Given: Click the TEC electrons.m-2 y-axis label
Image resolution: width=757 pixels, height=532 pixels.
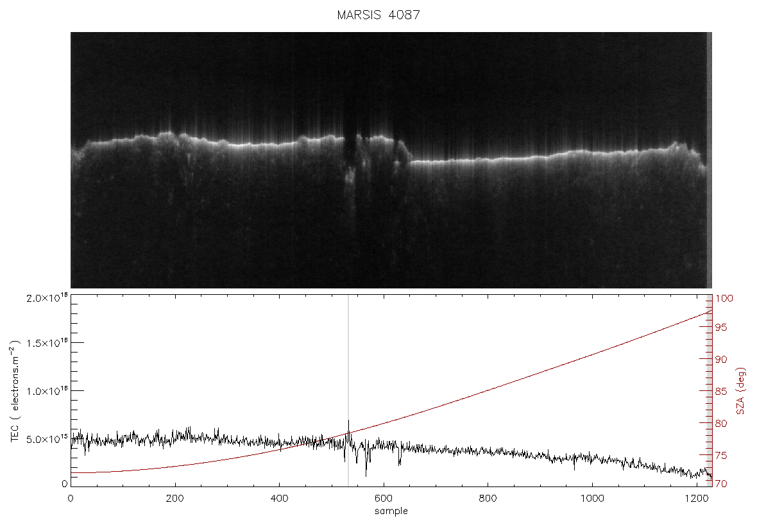Looking at the screenshot, I should click(15, 391).
